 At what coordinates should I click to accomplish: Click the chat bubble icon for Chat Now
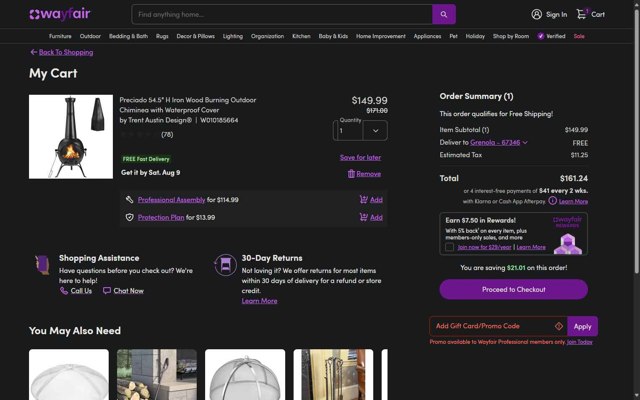[x=107, y=291]
